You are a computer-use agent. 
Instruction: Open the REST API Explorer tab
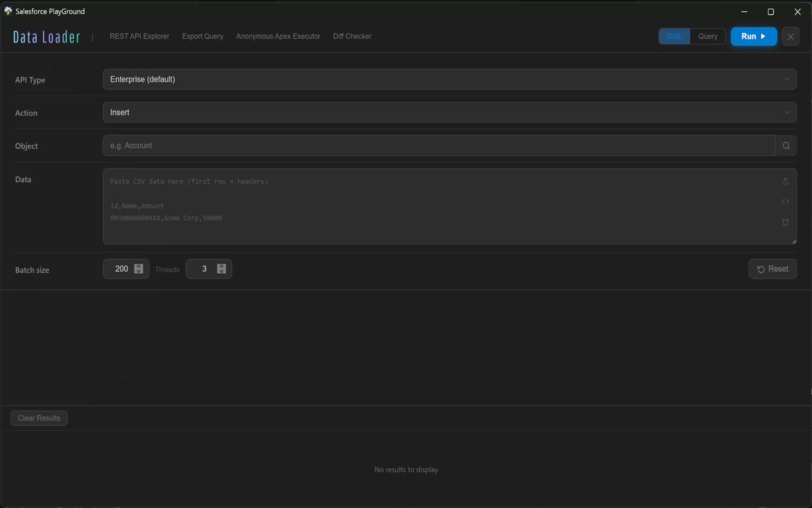tap(140, 36)
